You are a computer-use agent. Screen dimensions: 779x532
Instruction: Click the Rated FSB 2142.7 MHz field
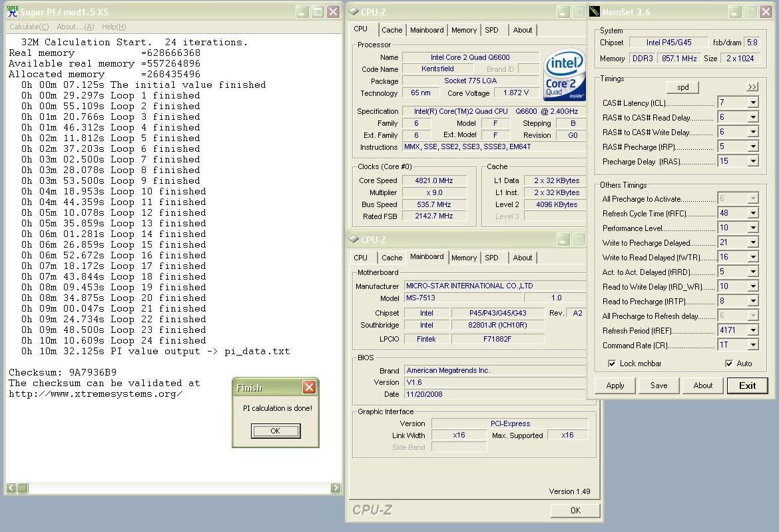click(434, 216)
